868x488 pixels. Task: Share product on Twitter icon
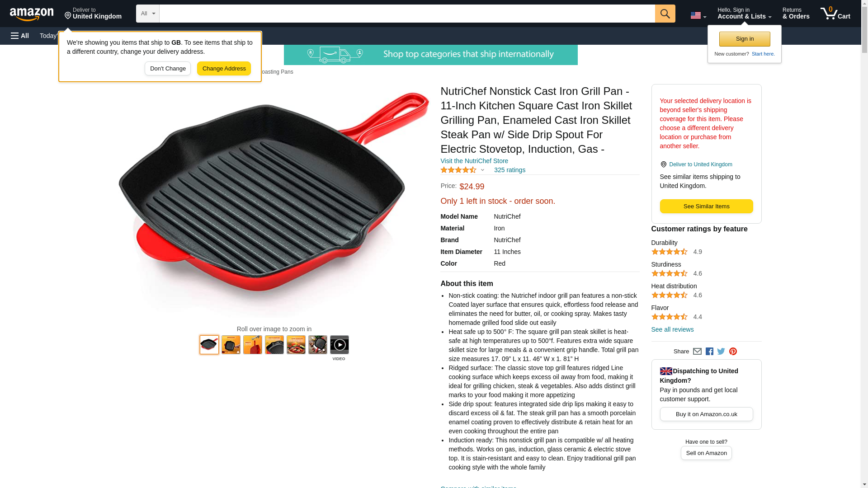click(721, 352)
